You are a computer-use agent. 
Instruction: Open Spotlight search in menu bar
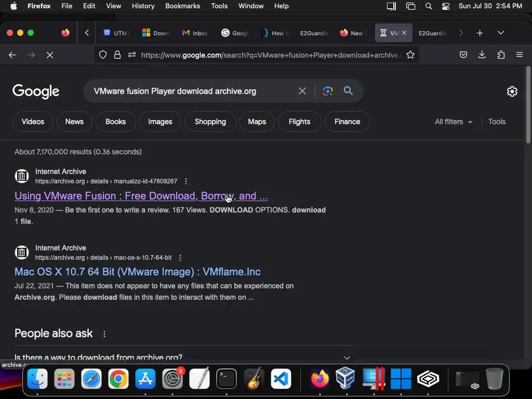pyautogui.click(x=429, y=6)
